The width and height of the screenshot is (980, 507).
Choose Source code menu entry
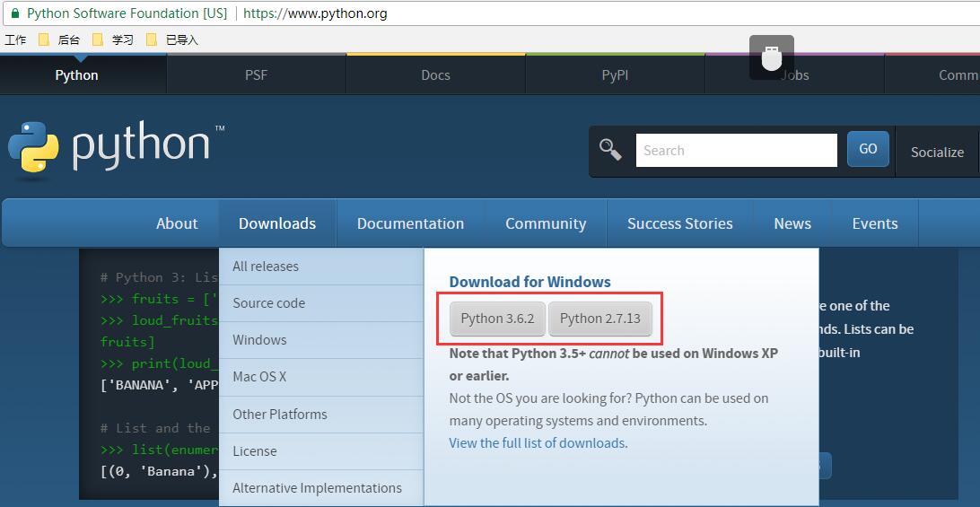click(x=269, y=303)
